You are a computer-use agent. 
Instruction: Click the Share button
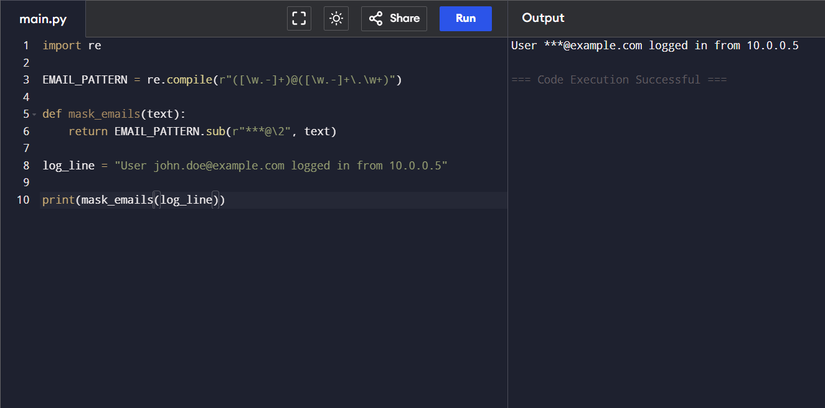coord(393,18)
